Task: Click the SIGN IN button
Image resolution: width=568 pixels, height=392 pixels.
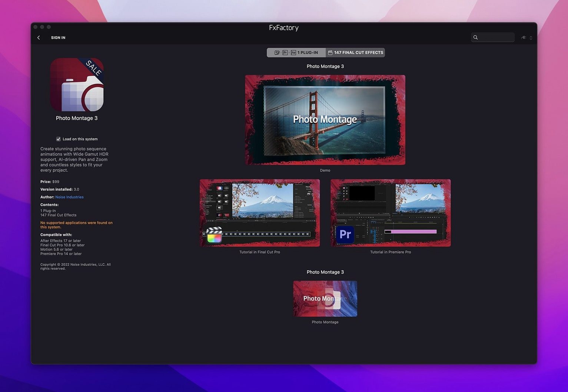Action: tap(58, 38)
